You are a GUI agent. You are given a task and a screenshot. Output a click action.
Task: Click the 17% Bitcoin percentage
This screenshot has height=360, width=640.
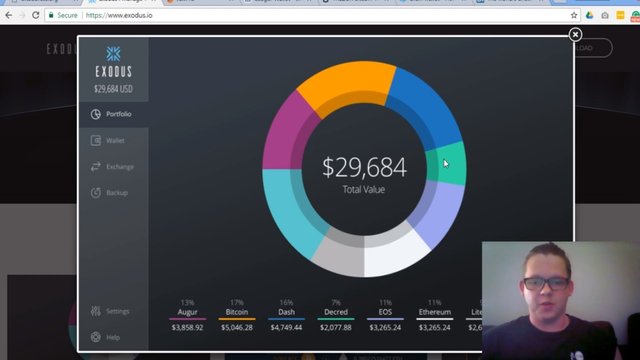pyautogui.click(x=237, y=302)
